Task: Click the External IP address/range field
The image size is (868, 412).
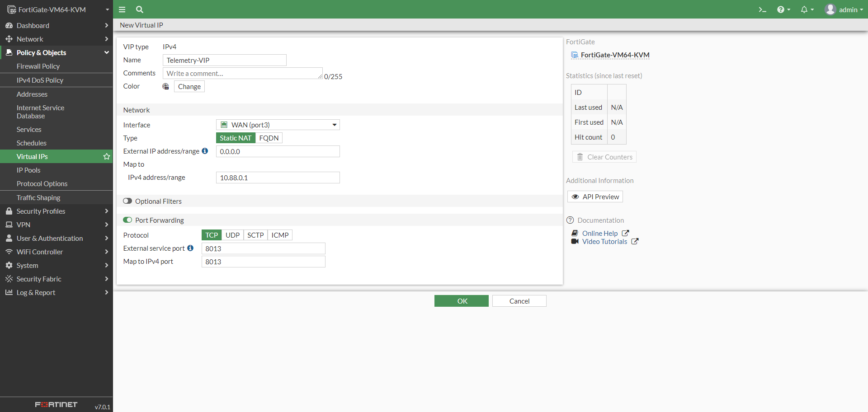Action: [278, 151]
